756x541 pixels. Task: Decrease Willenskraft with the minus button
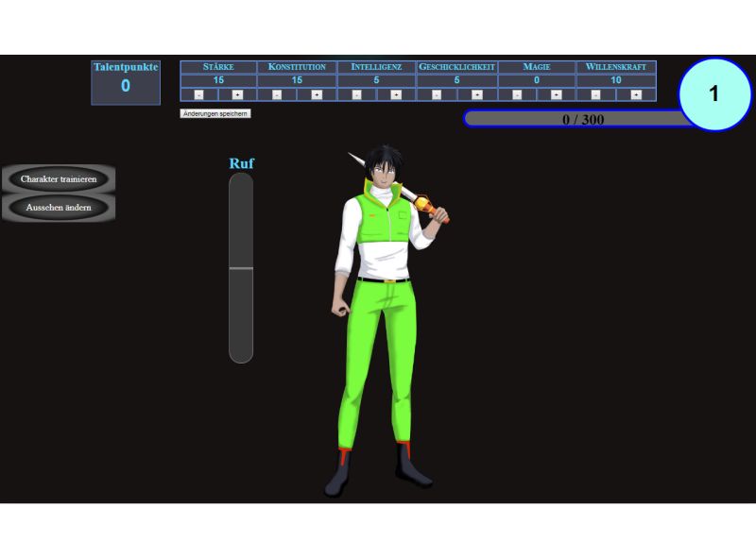point(595,94)
